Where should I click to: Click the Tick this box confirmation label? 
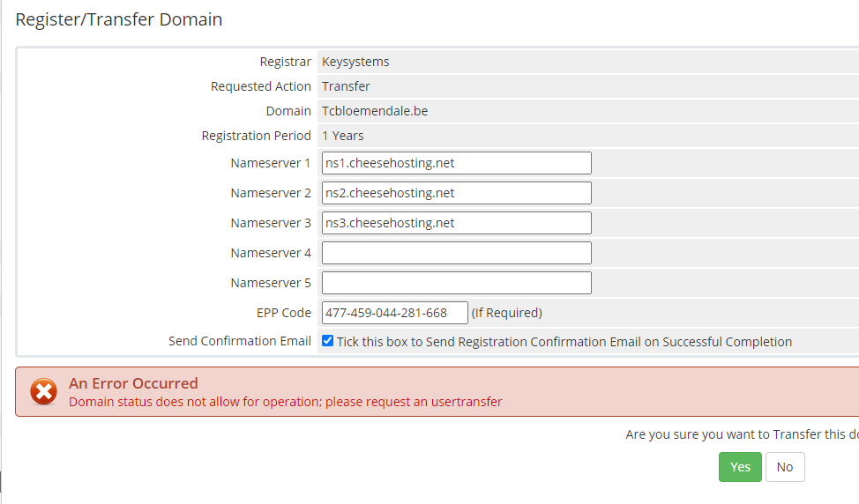click(x=564, y=342)
